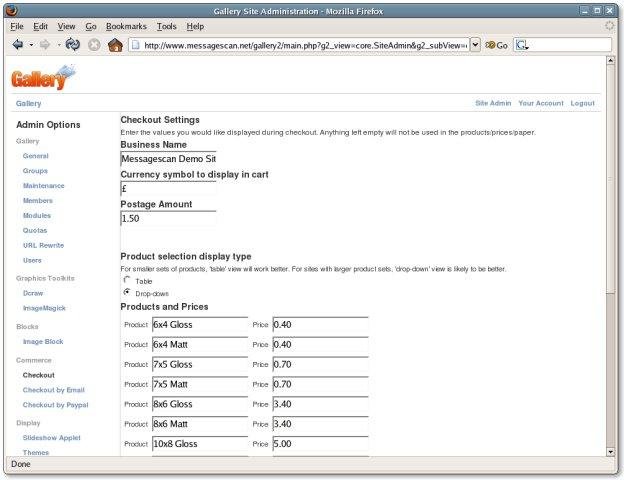Click the Themes link under Display
Screen dimensions: 624x480
(36, 453)
